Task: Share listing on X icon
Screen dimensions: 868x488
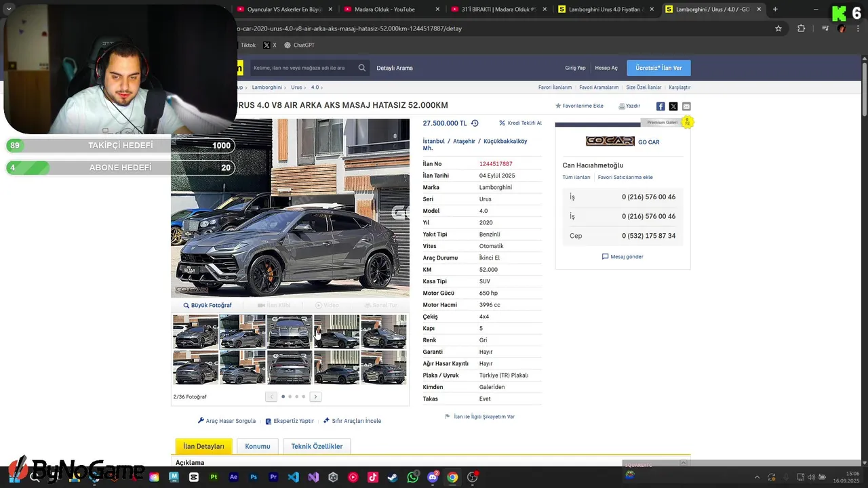Action: [x=673, y=106]
